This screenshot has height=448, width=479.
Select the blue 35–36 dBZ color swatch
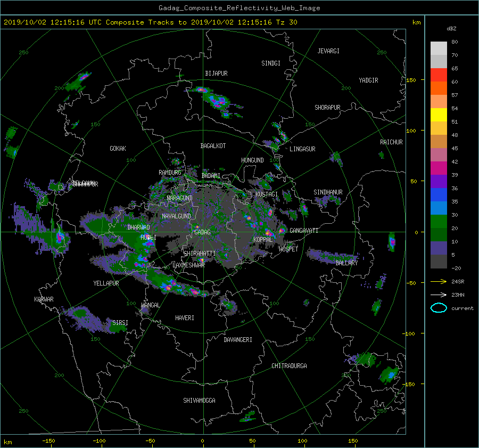(x=439, y=195)
